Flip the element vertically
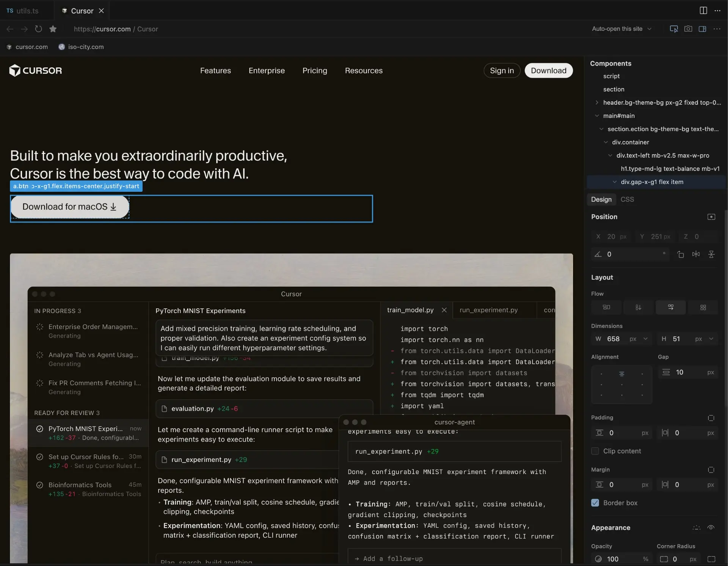 coord(712,254)
